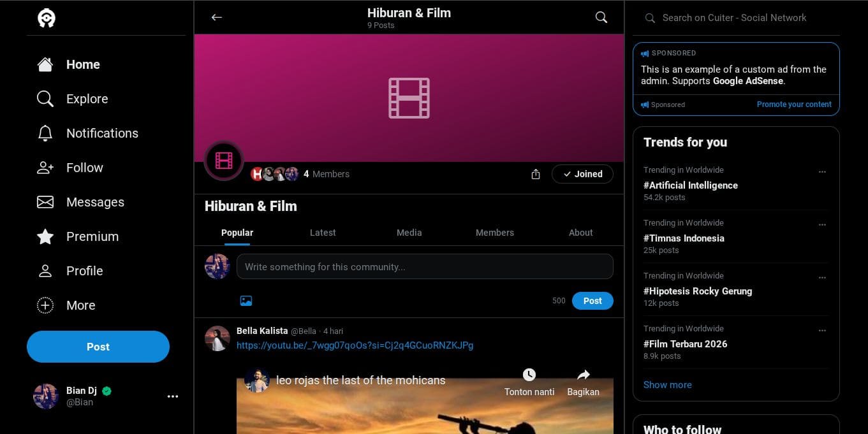Click the Cuiter logo at top left

tap(47, 18)
